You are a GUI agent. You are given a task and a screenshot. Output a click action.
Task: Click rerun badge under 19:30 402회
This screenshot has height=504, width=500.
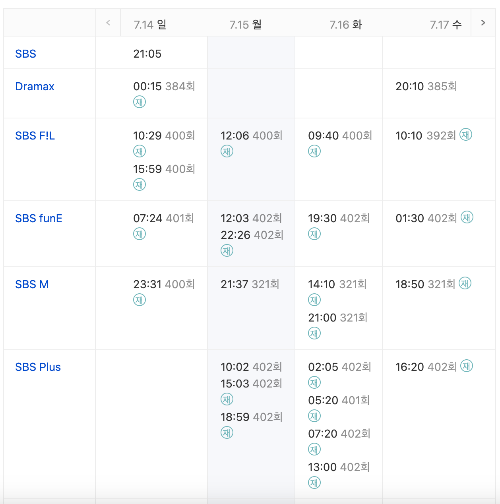click(314, 234)
